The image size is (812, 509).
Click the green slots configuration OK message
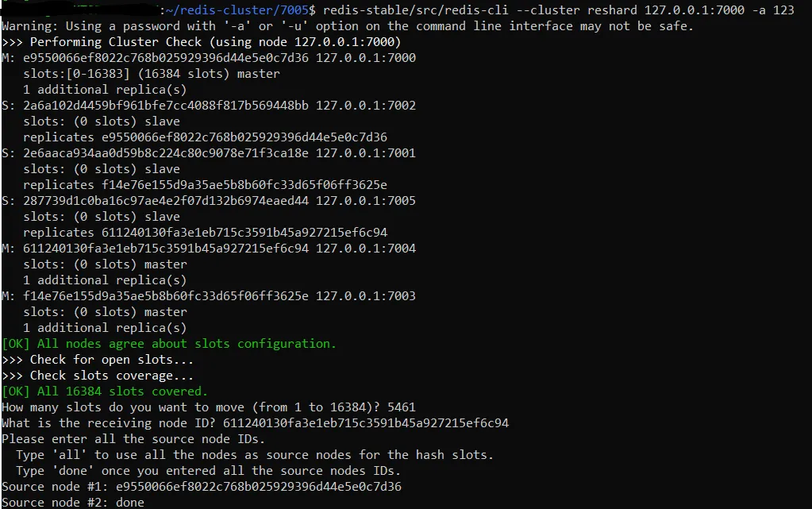click(x=169, y=344)
